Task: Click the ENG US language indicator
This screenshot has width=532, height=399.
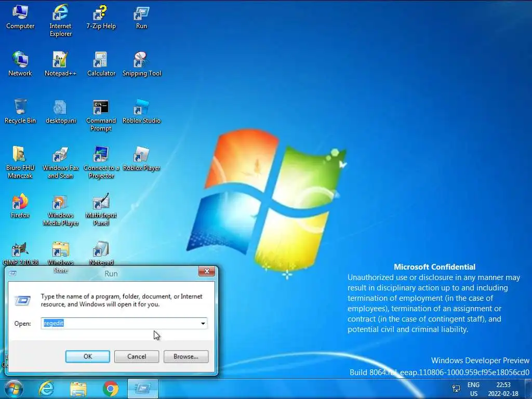Action: pyautogui.click(x=474, y=389)
